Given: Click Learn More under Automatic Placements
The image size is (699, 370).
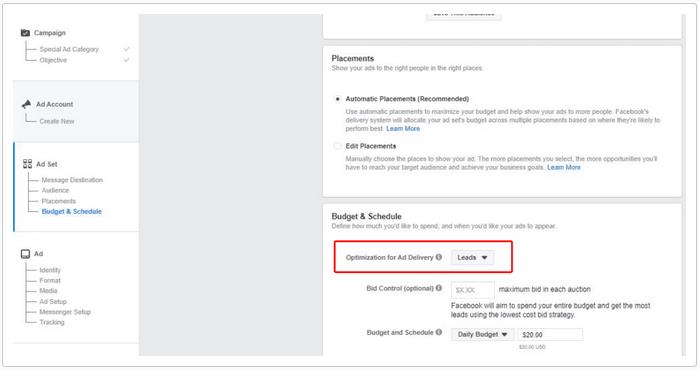Looking at the screenshot, I should 403,128.
